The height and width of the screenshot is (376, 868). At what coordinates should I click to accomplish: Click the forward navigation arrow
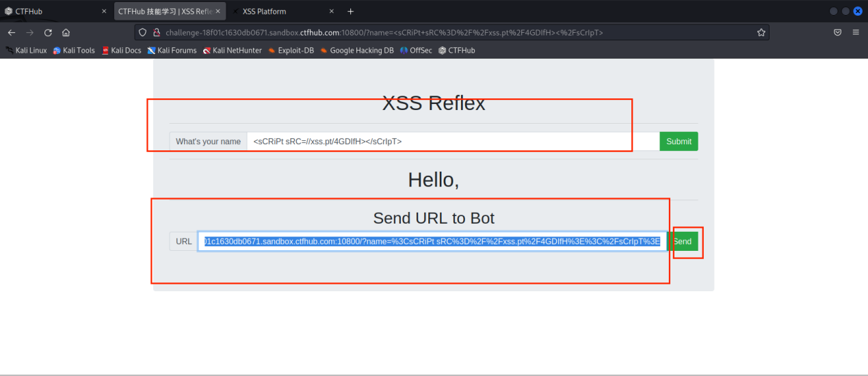click(29, 32)
